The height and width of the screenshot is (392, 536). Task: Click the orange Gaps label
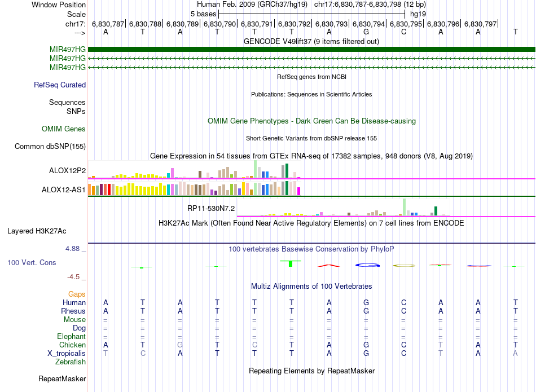[x=77, y=294]
